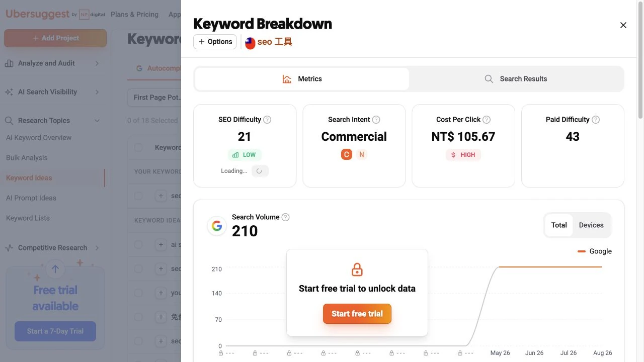Open Search Intent help tooltip icon
The image size is (644, 362).
[x=376, y=120]
